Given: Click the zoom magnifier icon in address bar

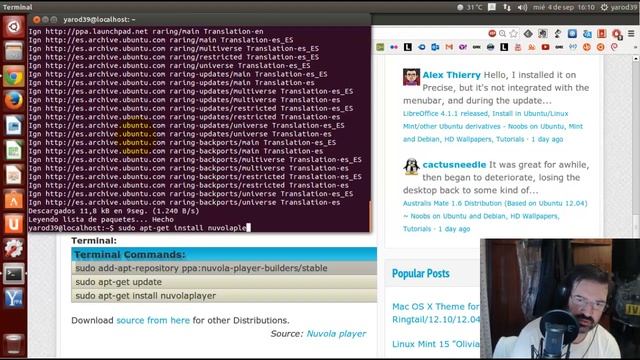Looking at the screenshot, I should pyautogui.click(x=502, y=33).
